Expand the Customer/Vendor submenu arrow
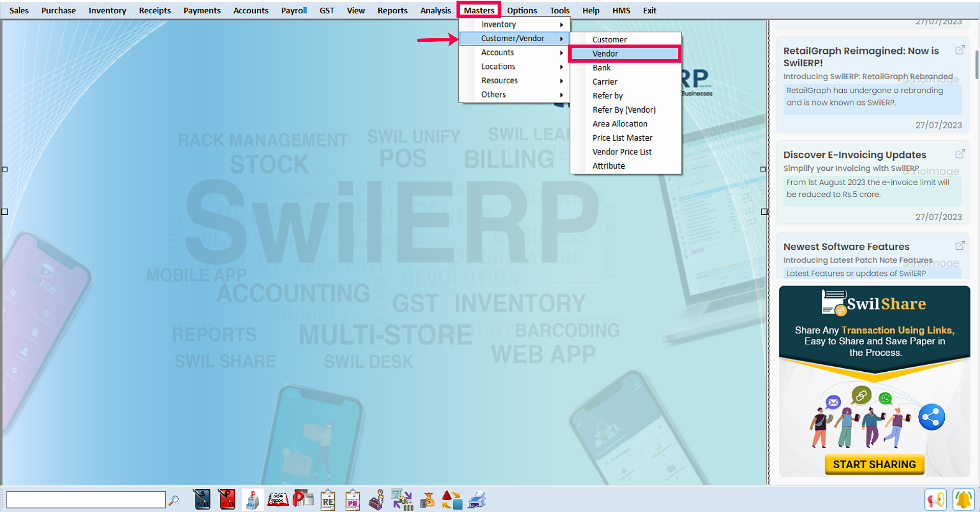Screen dimensions: 980x512 point(561,39)
